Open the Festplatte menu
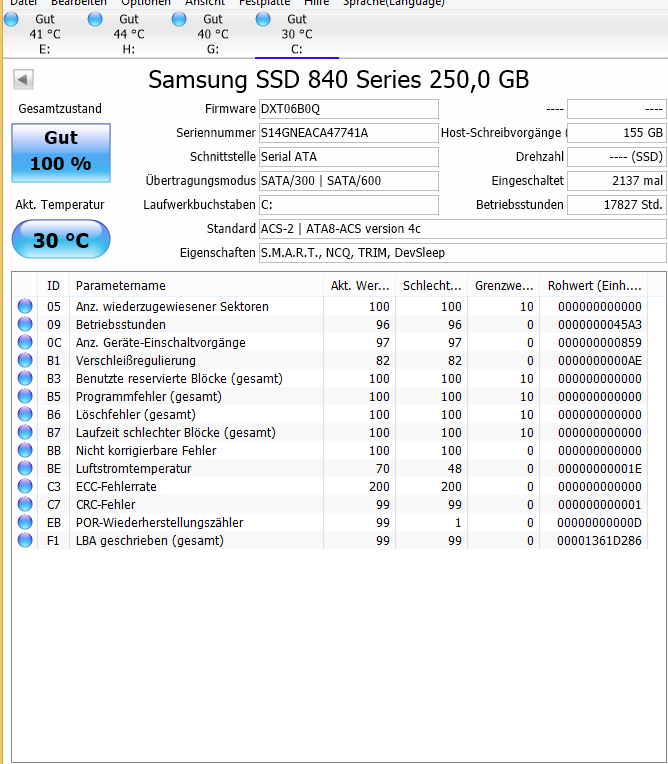Viewport: 668px width, 764px height. point(265,2)
